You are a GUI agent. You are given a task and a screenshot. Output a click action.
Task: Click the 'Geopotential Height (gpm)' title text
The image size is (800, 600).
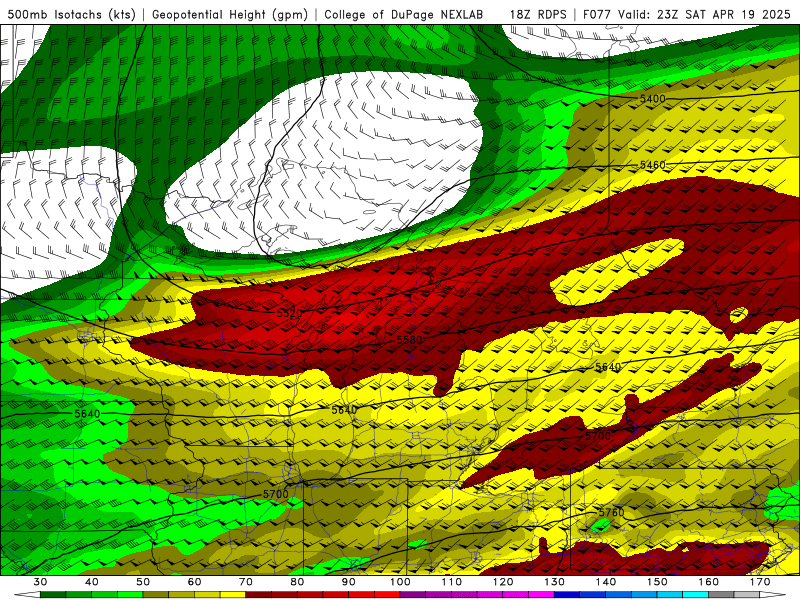coord(230,15)
